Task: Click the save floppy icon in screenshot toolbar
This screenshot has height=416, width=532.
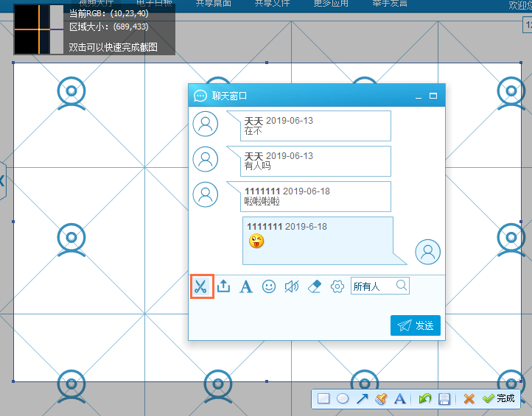Action: [x=444, y=399]
